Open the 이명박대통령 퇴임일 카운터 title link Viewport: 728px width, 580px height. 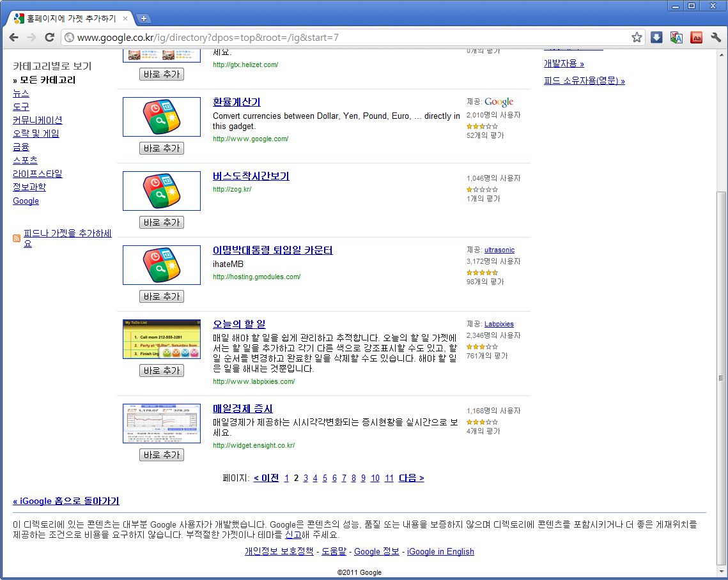[x=272, y=250]
